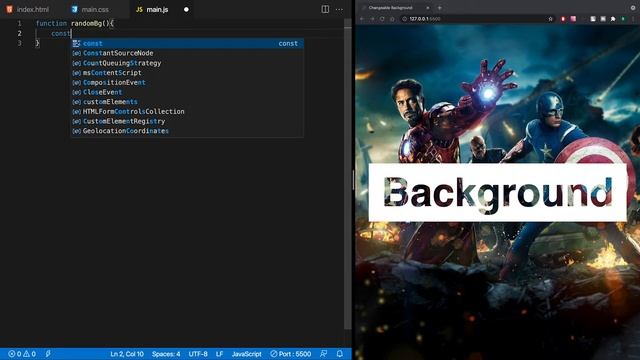Pick CompositionEvent suggestion
This screenshot has height=360, width=640.
point(187,82)
